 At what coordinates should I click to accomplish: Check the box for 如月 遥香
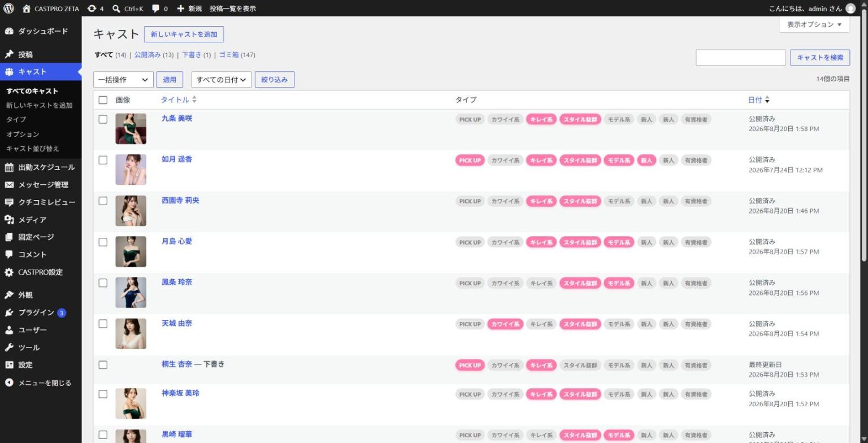pyautogui.click(x=103, y=160)
